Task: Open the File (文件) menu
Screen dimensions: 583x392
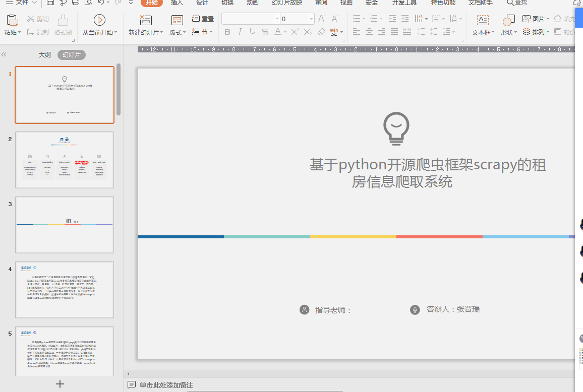Action: pos(21,2)
